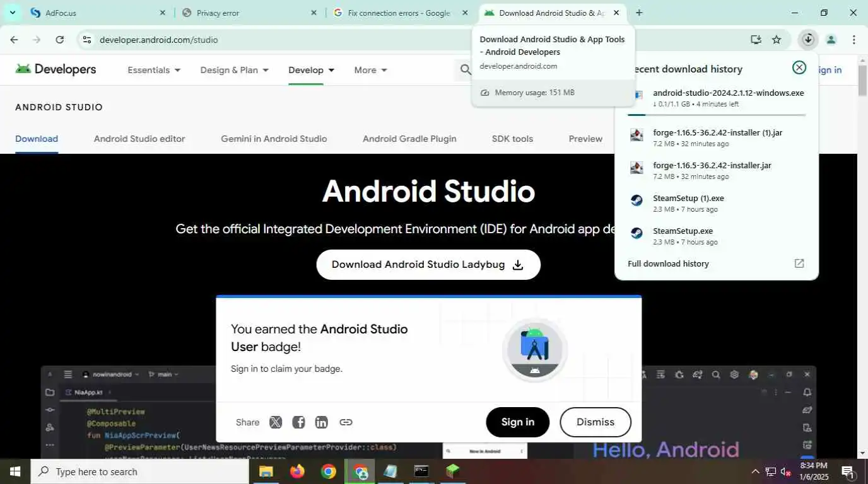Click the network icon in the system tray
Viewport: 868px width, 484px height.
point(770,471)
